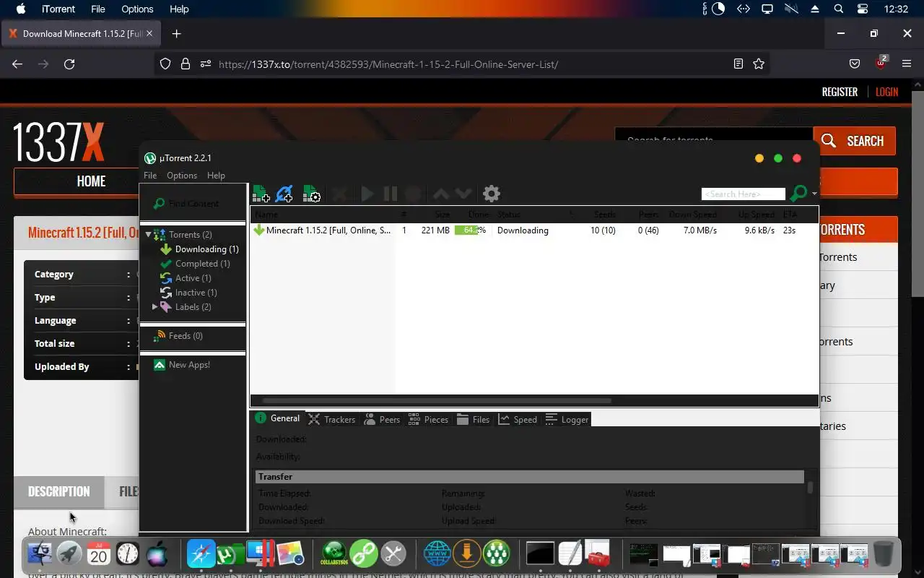
Task: Click the Firefox URL address field
Action: (462, 64)
